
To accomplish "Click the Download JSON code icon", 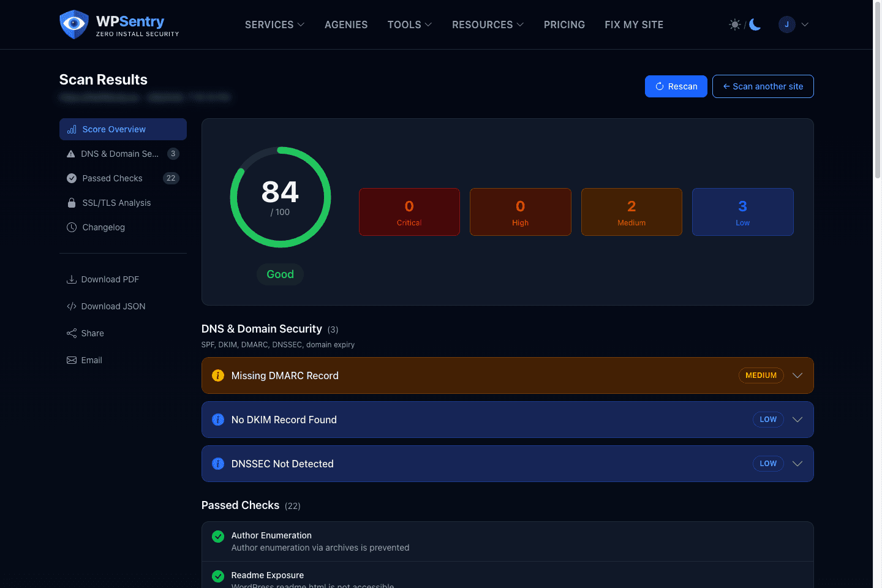I will pyautogui.click(x=72, y=306).
